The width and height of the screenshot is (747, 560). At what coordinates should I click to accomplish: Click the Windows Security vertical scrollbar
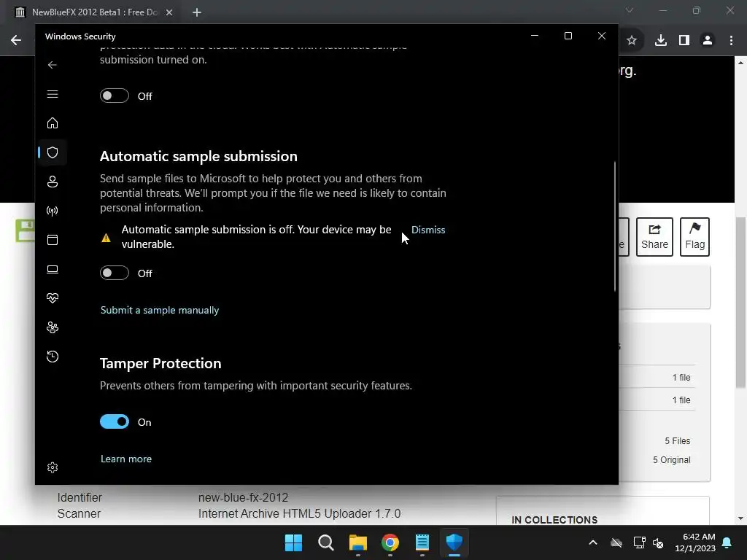coord(614,227)
